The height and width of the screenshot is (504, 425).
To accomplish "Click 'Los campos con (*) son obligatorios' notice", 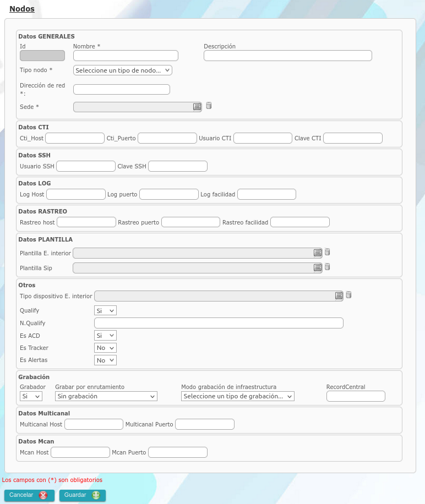I will [52, 480].
